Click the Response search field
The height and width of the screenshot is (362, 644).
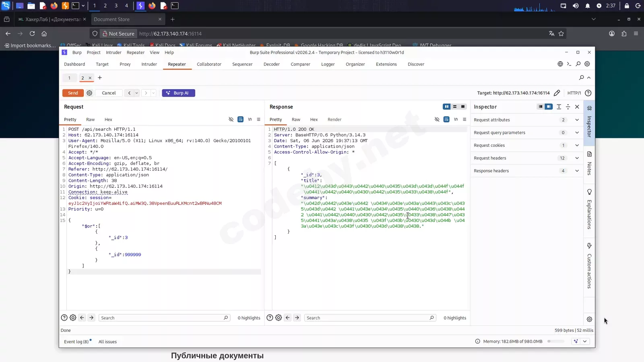[x=370, y=318]
